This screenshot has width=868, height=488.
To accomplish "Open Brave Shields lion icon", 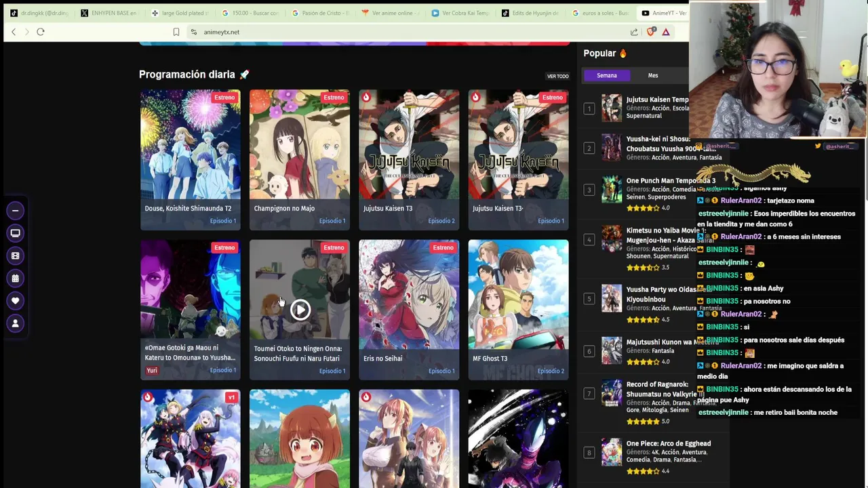I will [652, 32].
